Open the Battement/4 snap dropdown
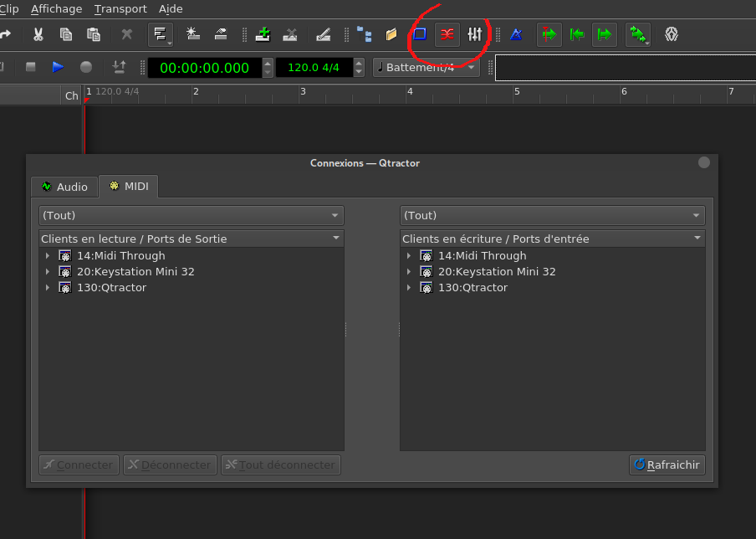Viewport: 756px width, 539px height. click(x=426, y=67)
